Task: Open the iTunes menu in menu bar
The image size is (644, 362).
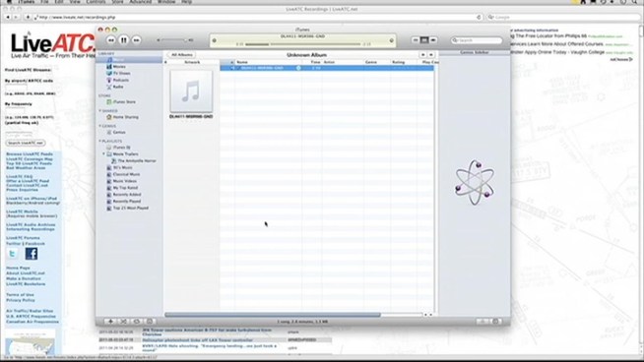Action: click(27, 2)
